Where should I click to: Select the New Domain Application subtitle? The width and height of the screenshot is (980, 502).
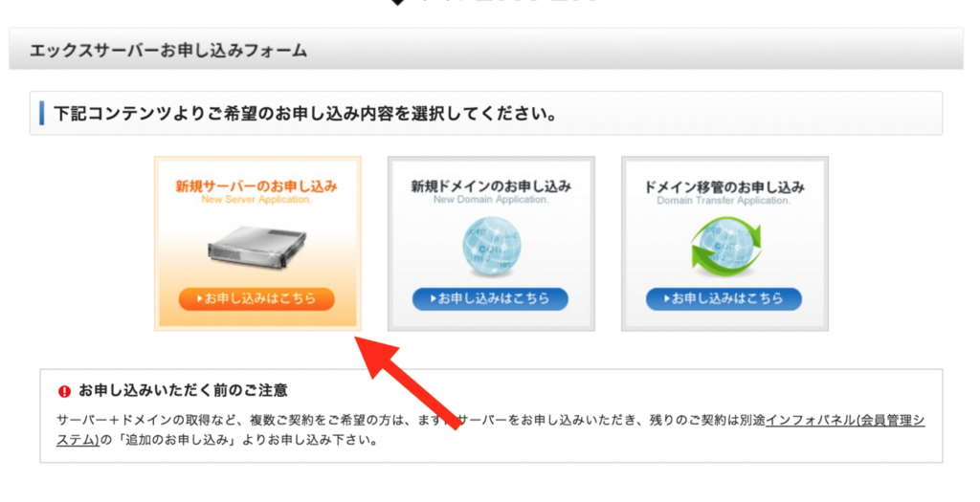click(x=491, y=200)
